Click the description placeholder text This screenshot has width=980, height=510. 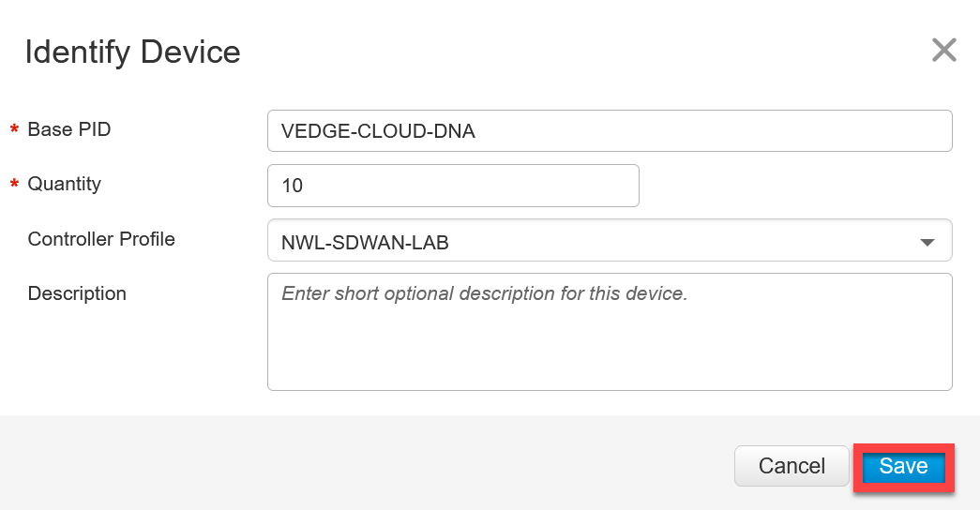click(x=485, y=293)
